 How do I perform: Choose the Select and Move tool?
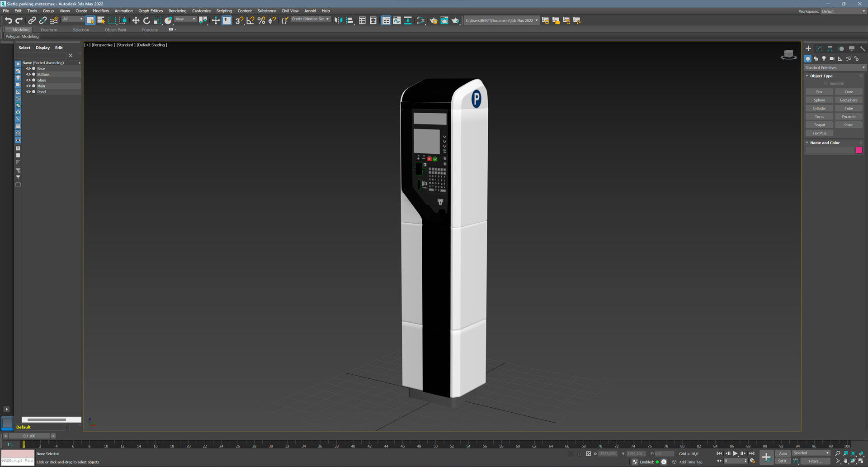(136, 20)
